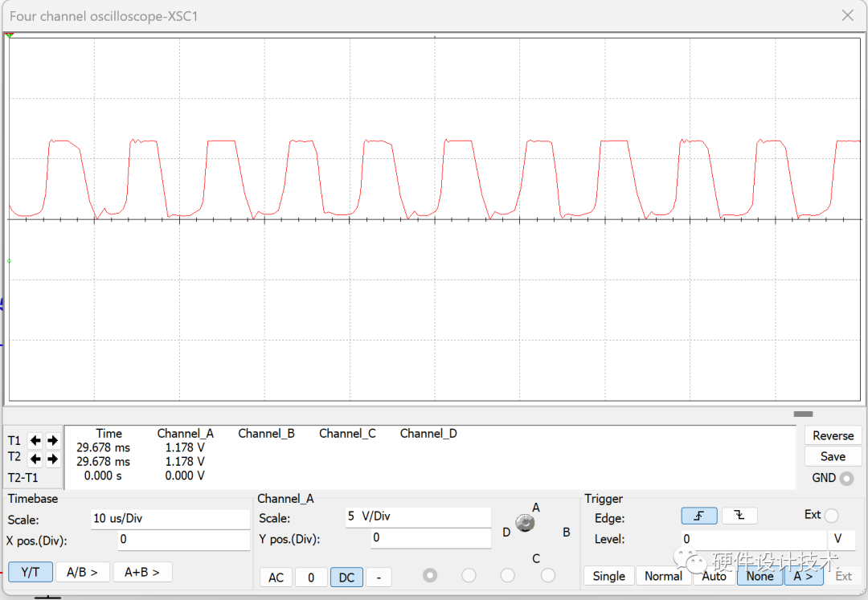Select the channel C selection circle
The height and width of the screenshot is (600, 868).
507,576
